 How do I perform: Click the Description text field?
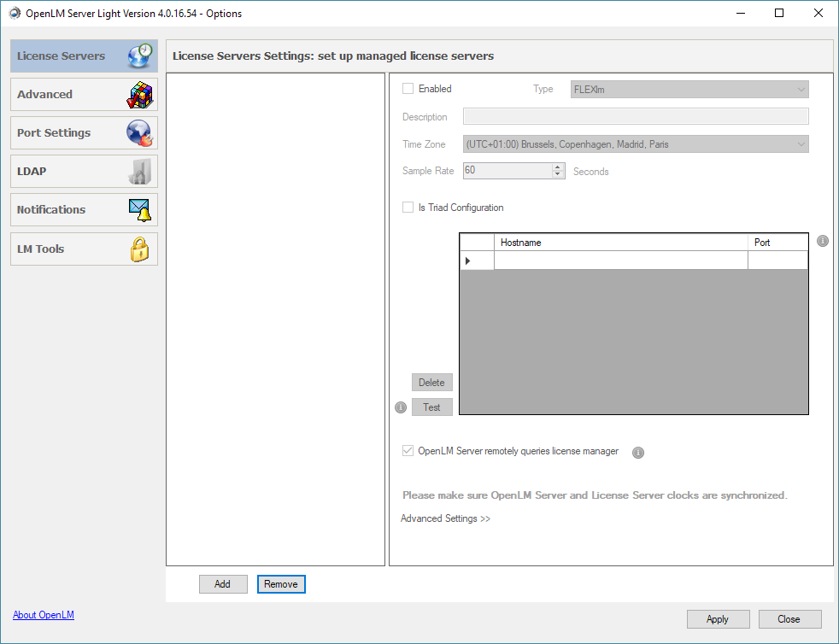[x=636, y=117]
